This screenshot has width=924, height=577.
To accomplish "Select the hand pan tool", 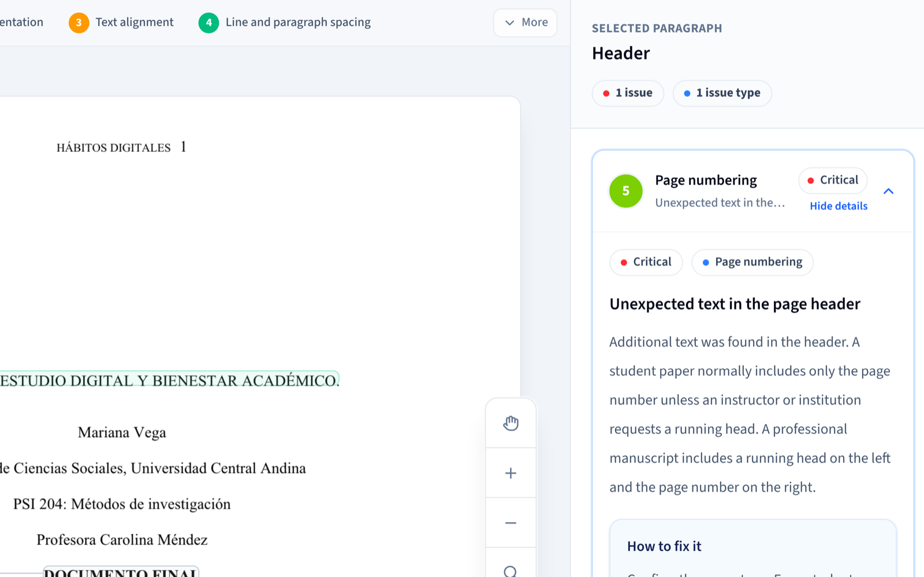I will tap(511, 423).
